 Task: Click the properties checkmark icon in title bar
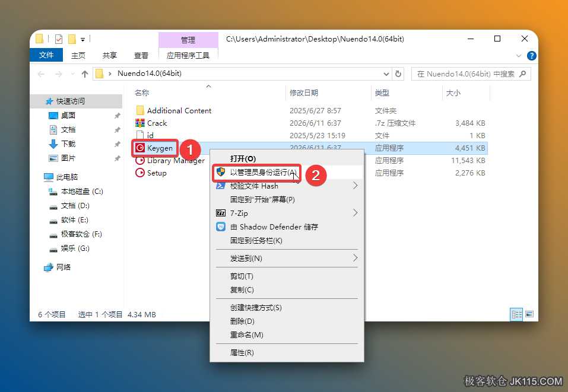pos(59,39)
